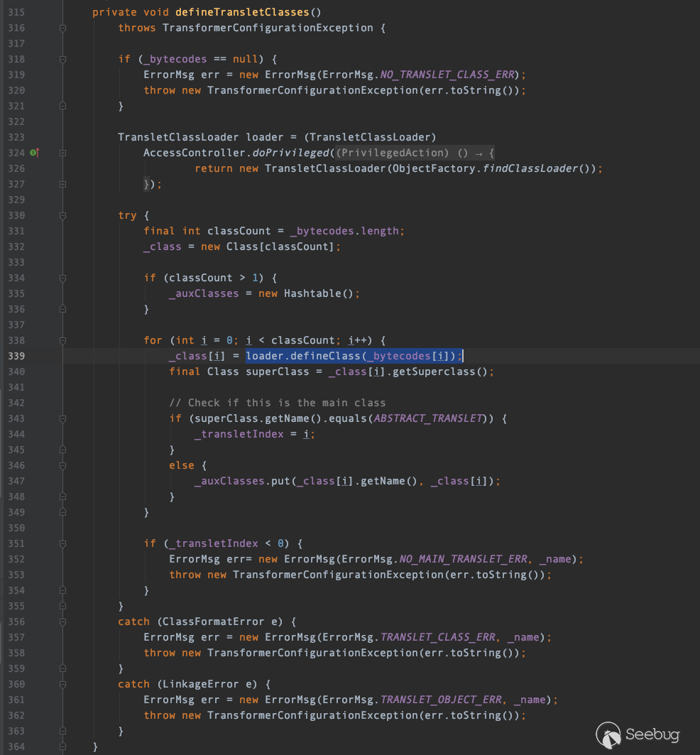Fold the if (_transletIndex < 0) block
Screen dimensions: 700x755
[x=62, y=543]
